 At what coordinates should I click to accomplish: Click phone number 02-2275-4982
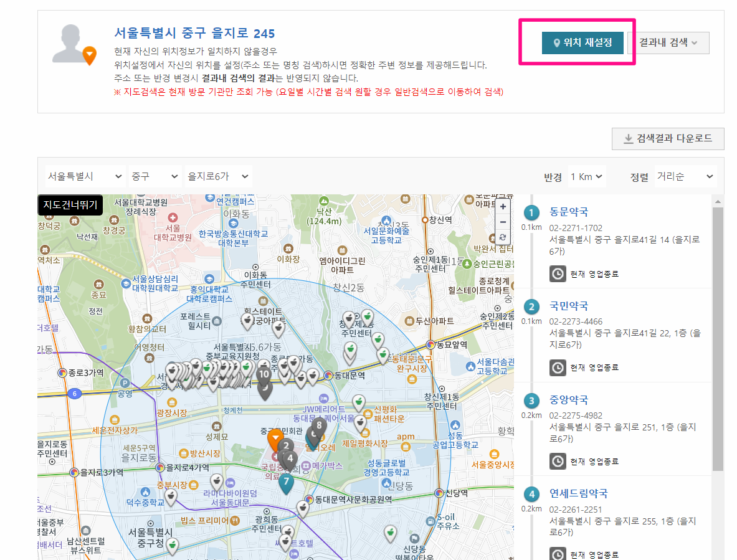[576, 415]
